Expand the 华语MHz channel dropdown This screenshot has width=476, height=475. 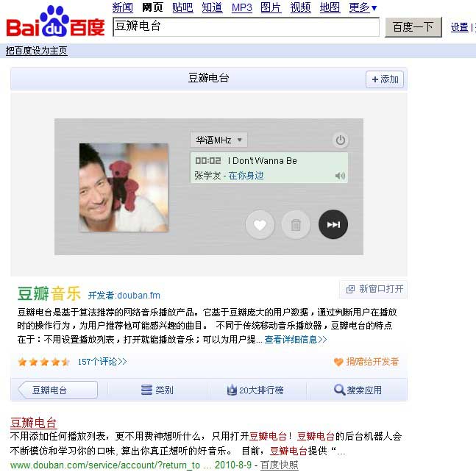pos(219,140)
